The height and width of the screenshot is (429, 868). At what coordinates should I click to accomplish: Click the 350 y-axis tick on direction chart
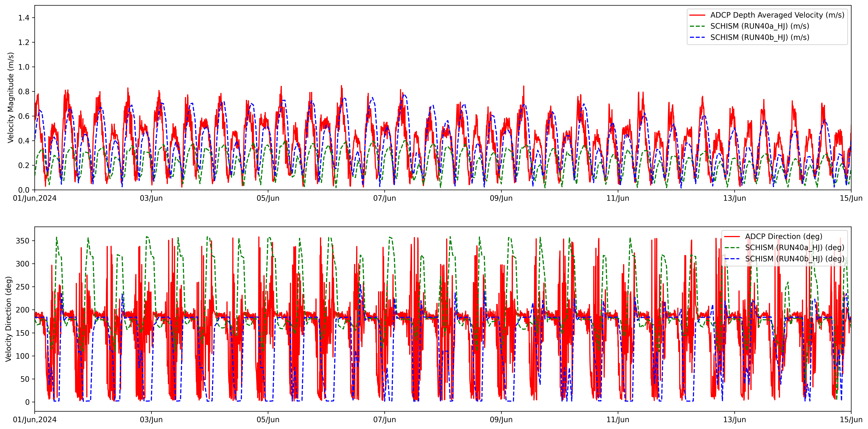point(23,241)
